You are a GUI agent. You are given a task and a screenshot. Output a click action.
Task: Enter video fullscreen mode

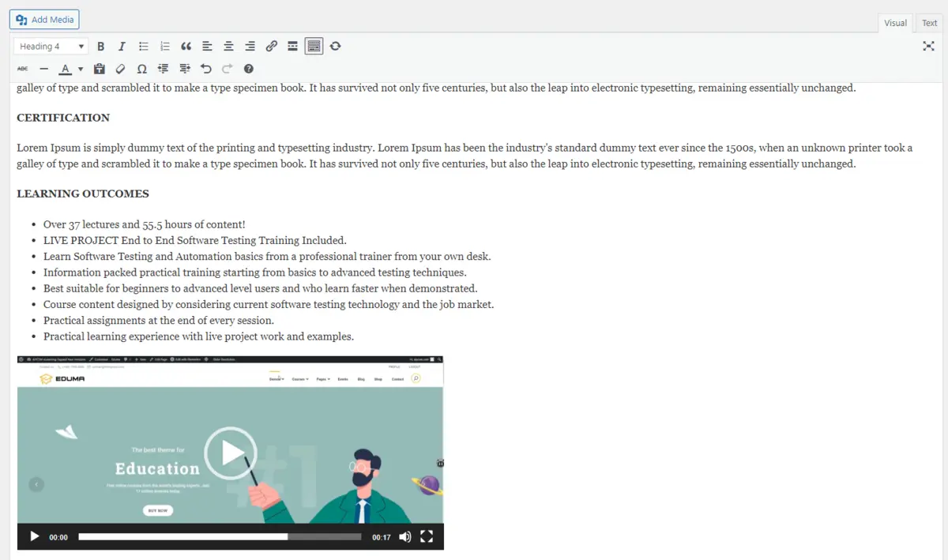[x=427, y=537]
